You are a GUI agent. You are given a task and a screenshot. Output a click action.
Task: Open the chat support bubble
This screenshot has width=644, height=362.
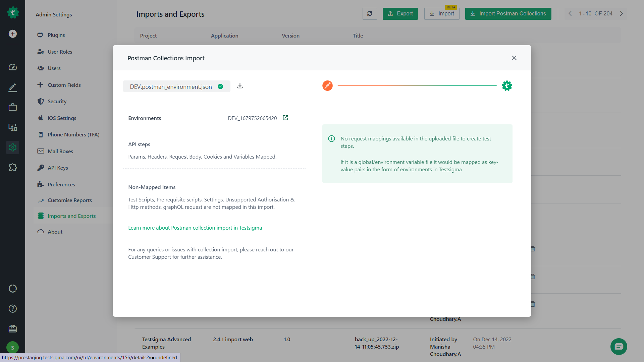tap(619, 347)
